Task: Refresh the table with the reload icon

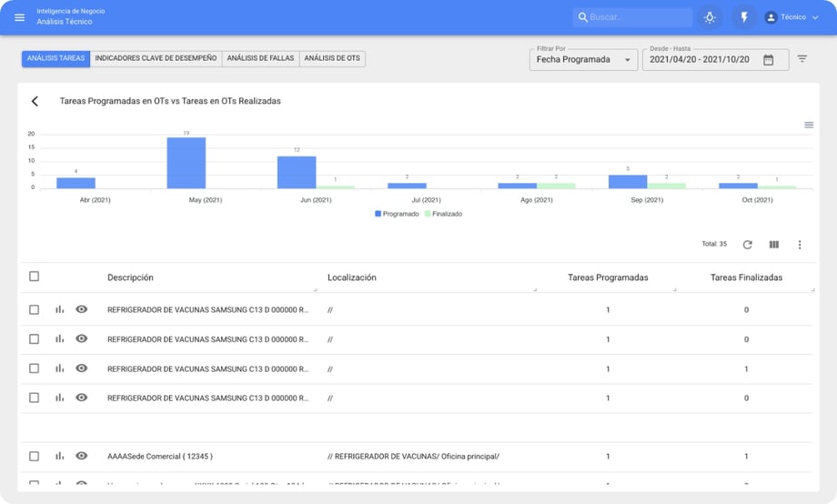Action: pos(747,245)
